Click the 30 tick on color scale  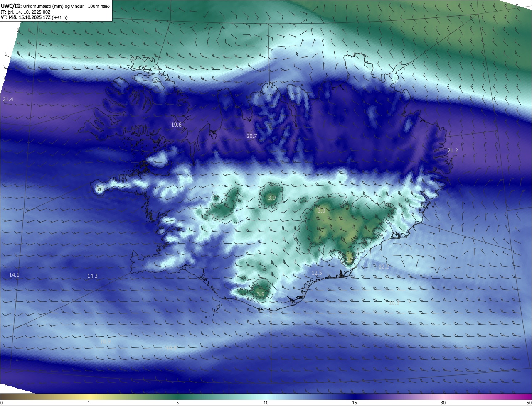(x=443, y=403)
